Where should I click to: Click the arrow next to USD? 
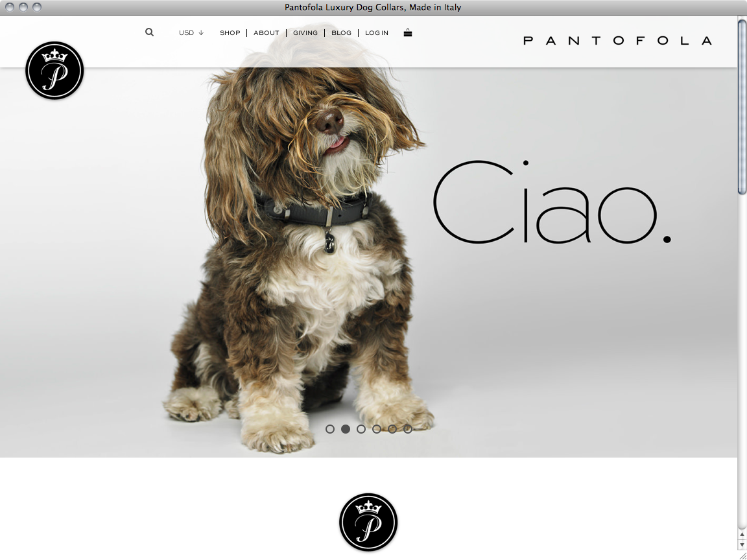coord(201,33)
